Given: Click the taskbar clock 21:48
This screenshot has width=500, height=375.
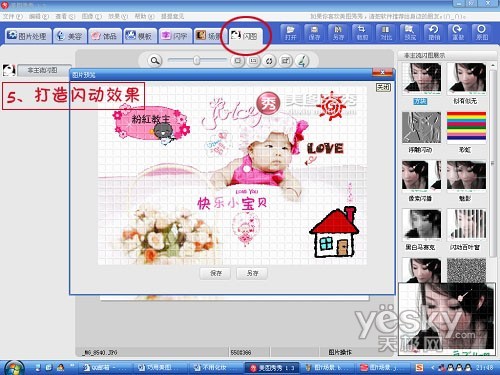Looking at the screenshot, I should (x=484, y=368).
